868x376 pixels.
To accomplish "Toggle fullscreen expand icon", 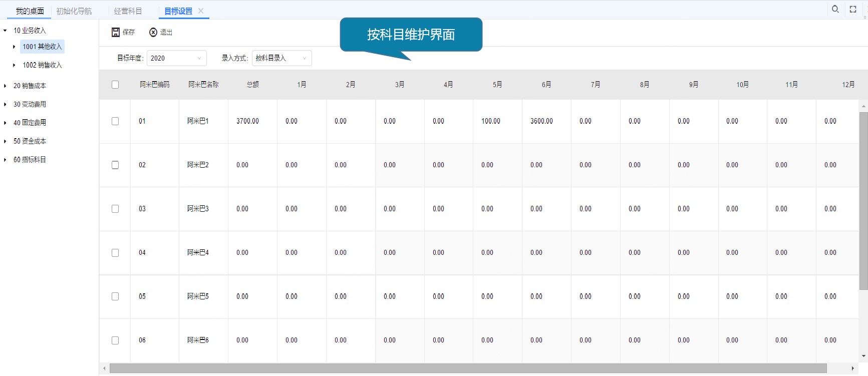I will (853, 9).
